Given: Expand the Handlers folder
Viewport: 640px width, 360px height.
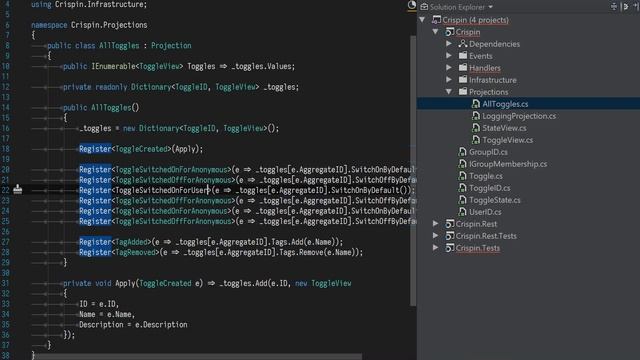Looking at the screenshot, I should 449,67.
